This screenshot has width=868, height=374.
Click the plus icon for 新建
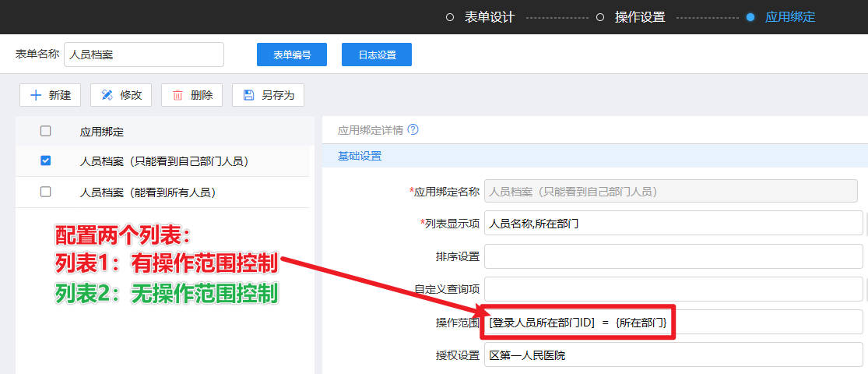[x=35, y=95]
